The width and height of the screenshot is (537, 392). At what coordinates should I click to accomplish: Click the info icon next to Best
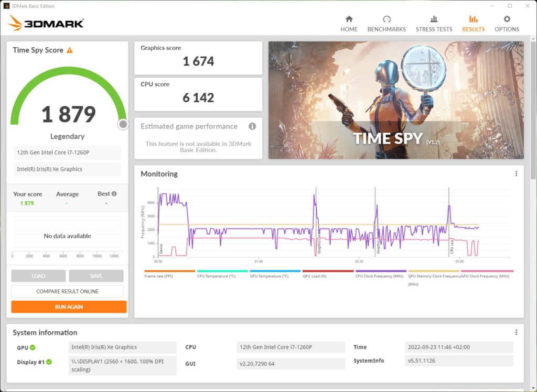pos(114,194)
